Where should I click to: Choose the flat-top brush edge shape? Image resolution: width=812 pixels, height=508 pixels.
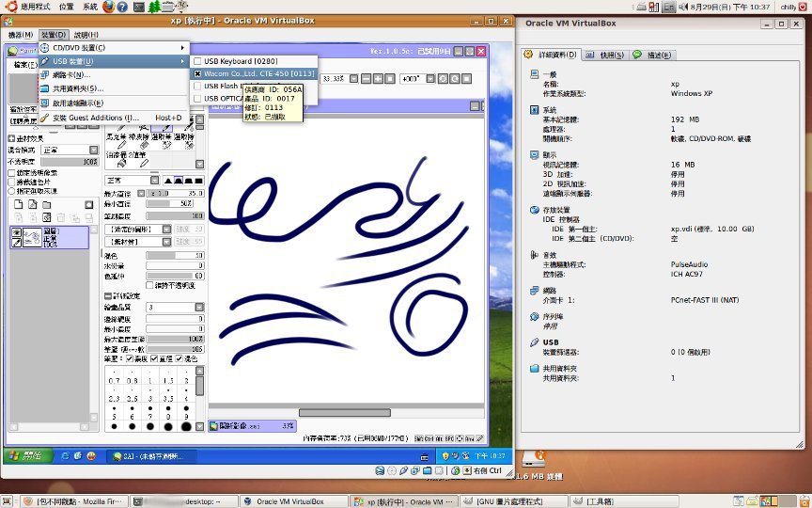(x=189, y=181)
